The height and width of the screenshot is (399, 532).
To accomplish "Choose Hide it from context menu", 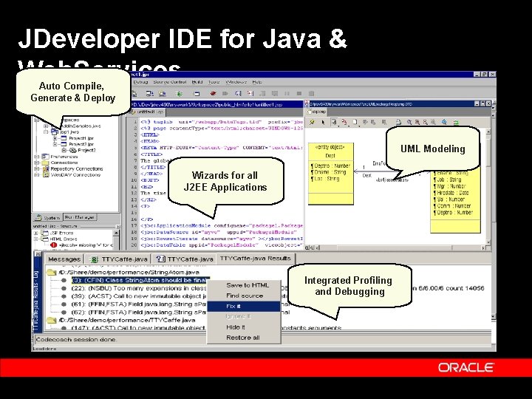I will [x=244, y=327].
